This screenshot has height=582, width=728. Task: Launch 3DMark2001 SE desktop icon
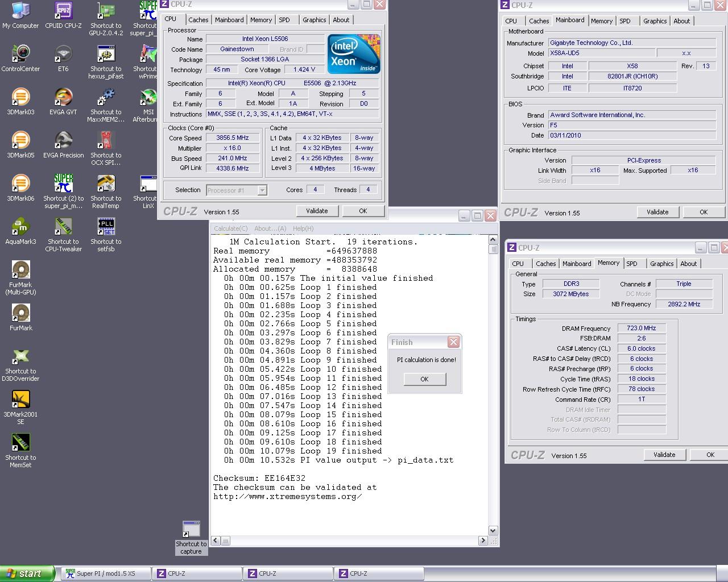pyautogui.click(x=20, y=408)
